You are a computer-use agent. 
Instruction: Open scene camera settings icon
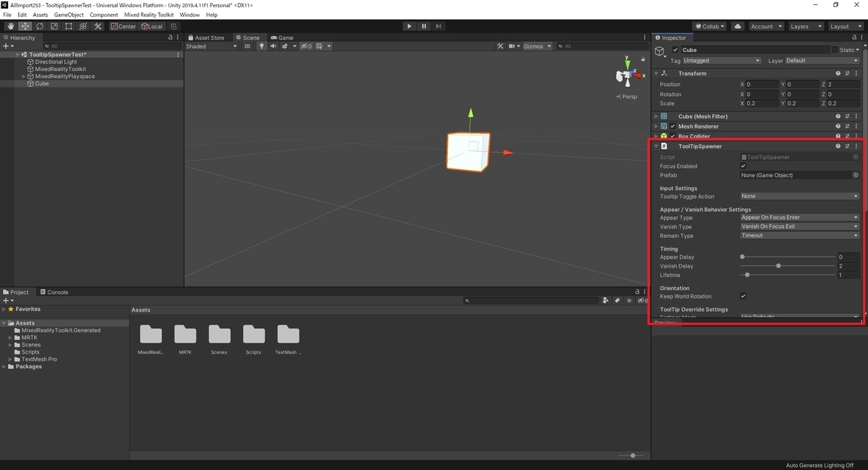pyautogui.click(x=511, y=46)
